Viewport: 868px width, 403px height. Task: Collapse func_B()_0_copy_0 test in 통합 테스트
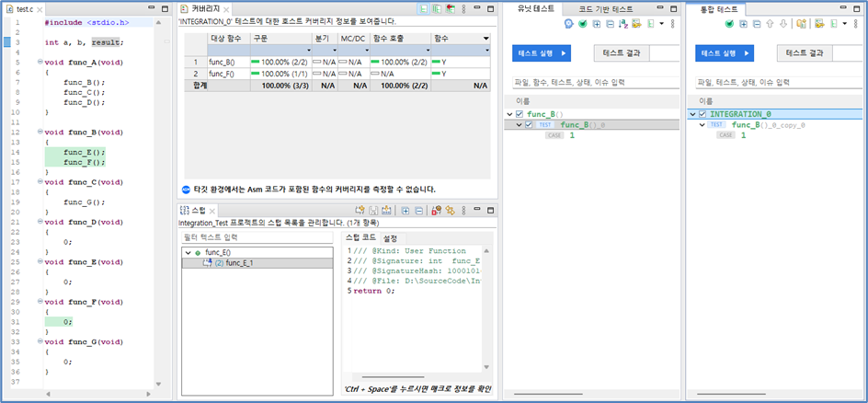point(702,125)
